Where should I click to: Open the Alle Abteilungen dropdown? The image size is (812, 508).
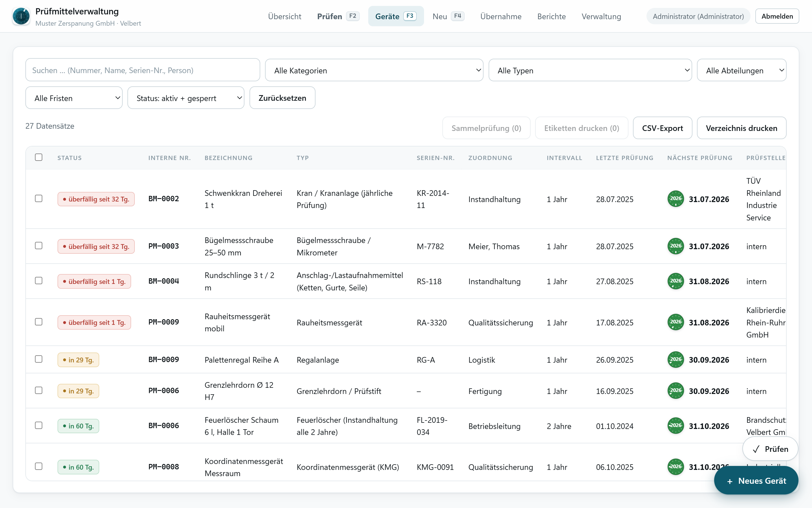pyautogui.click(x=742, y=70)
